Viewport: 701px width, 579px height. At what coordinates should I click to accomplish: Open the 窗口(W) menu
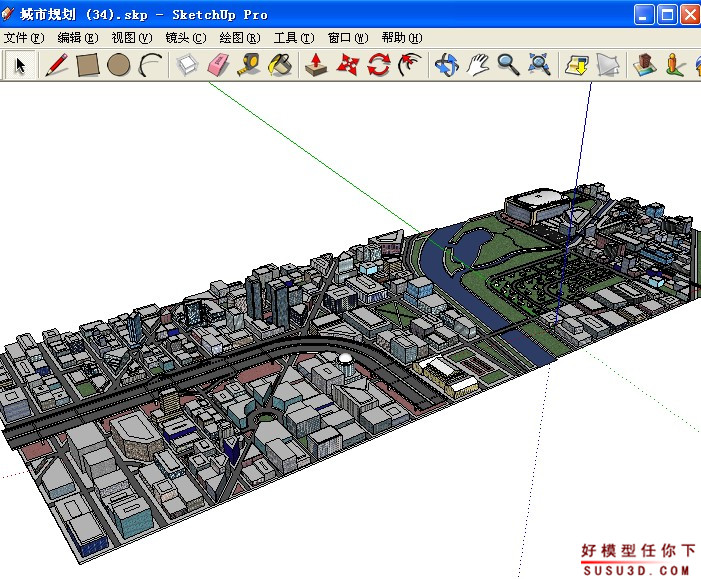[348, 38]
